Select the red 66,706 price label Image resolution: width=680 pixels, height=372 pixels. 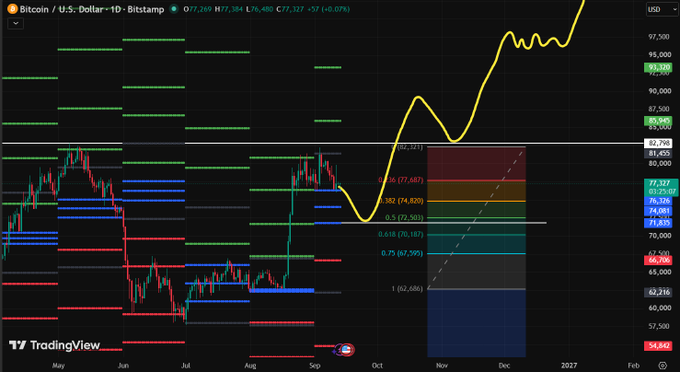pos(659,260)
